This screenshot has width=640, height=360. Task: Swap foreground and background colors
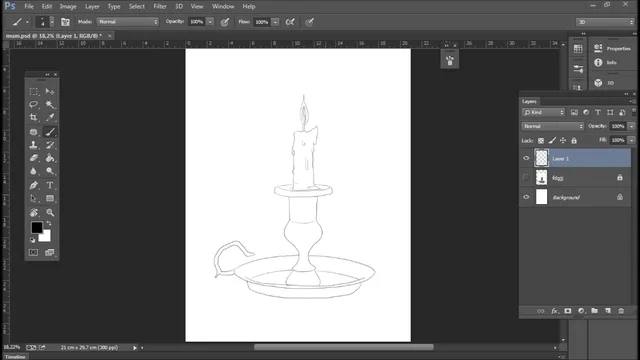(49, 224)
